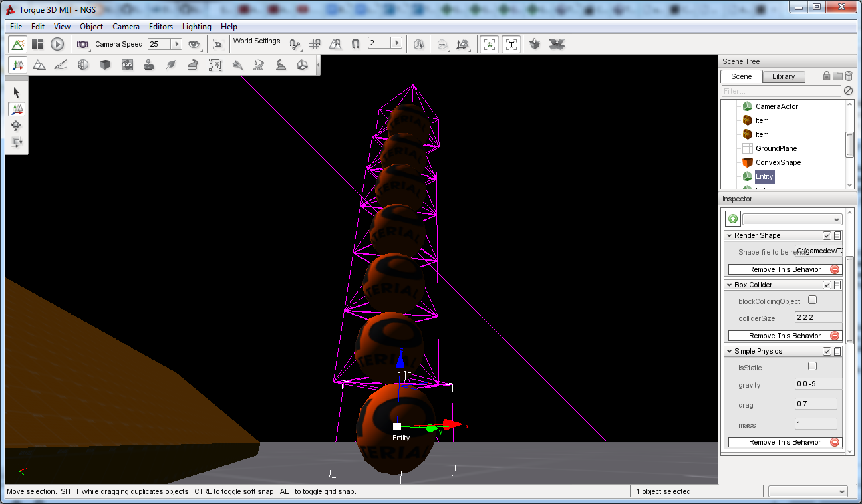Select the Move Selection tool in side palette
The image size is (862, 504).
17,109
